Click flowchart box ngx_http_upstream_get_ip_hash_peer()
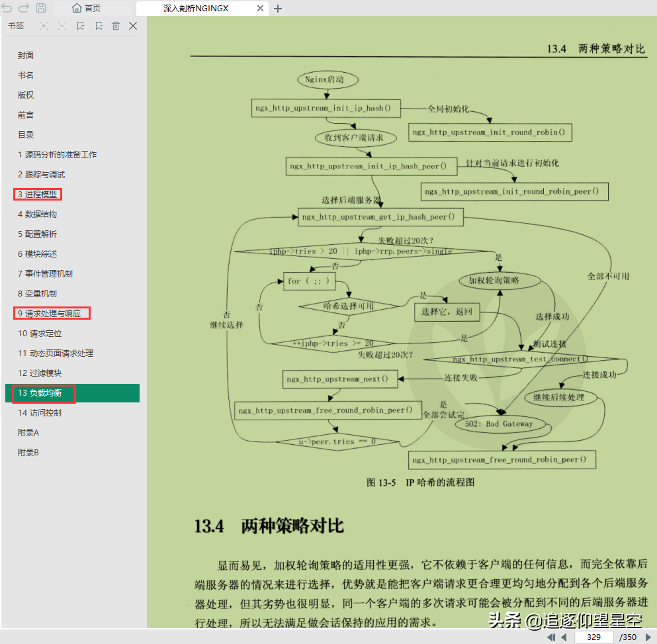This screenshot has width=657, height=644. (380, 217)
